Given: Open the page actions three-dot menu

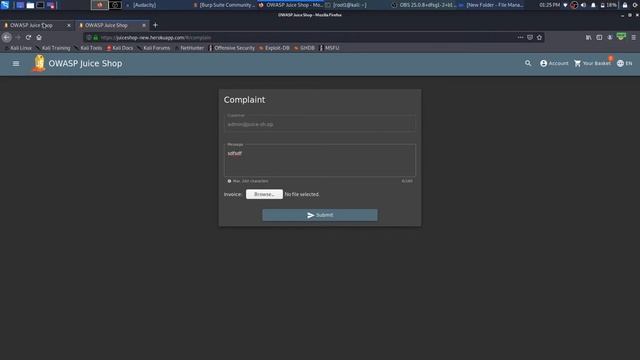Looking at the screenshot, I should 520,38.
